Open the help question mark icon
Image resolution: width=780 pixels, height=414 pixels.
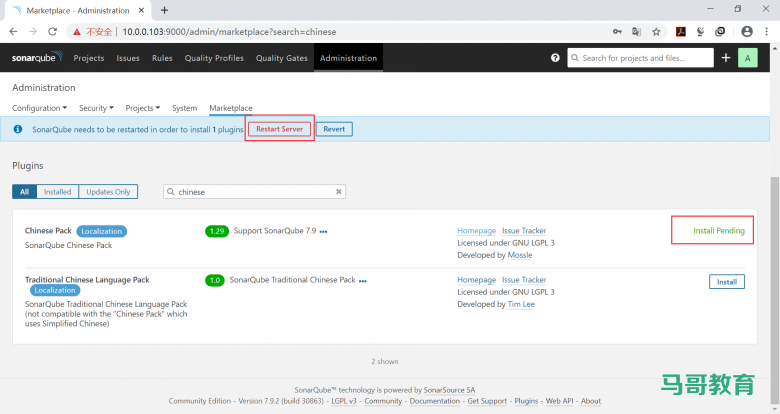click(x=555, y=58)
